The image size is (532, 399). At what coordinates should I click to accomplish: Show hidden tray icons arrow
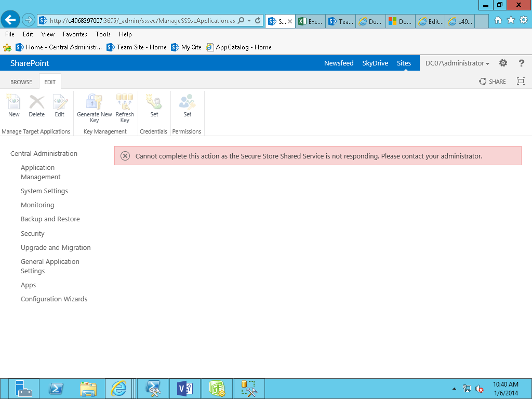[454, 389]
